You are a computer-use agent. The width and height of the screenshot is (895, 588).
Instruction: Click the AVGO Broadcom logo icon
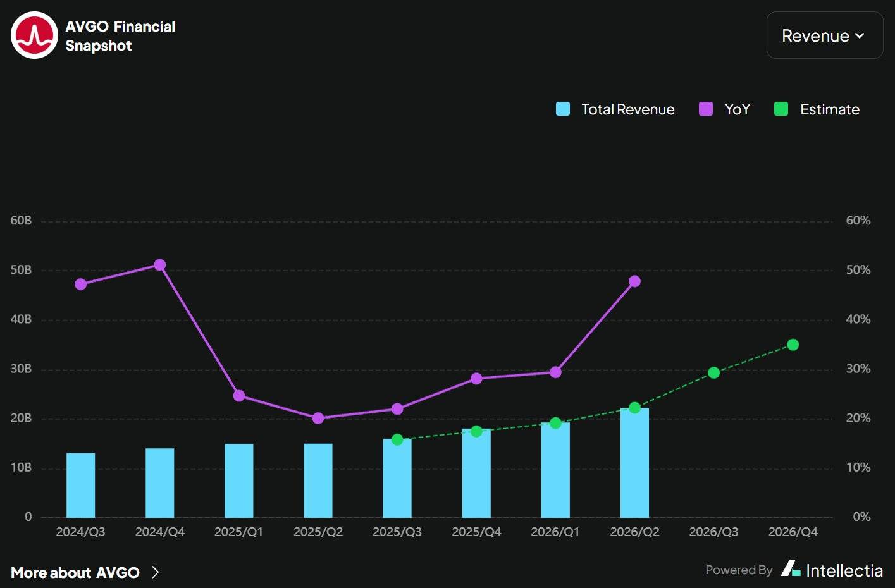[34, 35]
